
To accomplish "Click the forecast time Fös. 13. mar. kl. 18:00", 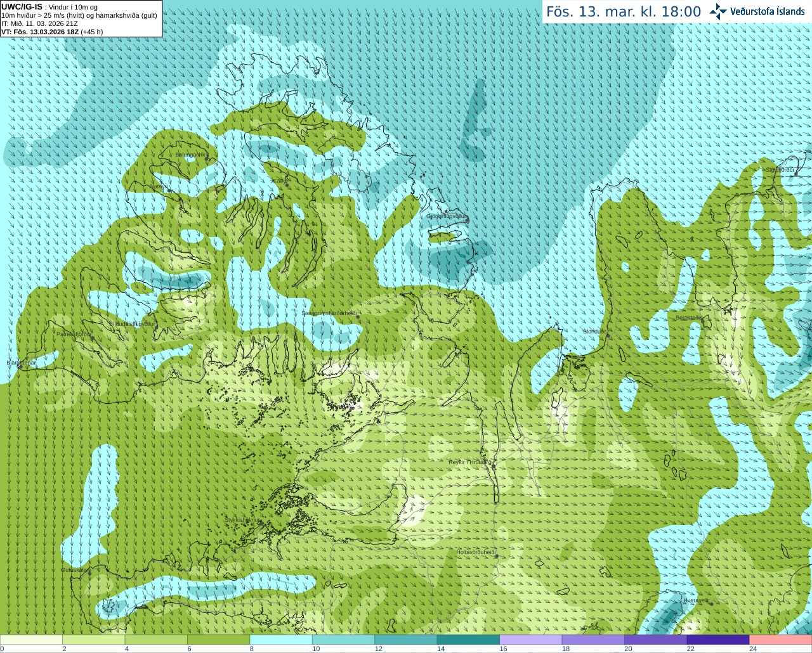I will pyautogui.click(x=624, y=12).
